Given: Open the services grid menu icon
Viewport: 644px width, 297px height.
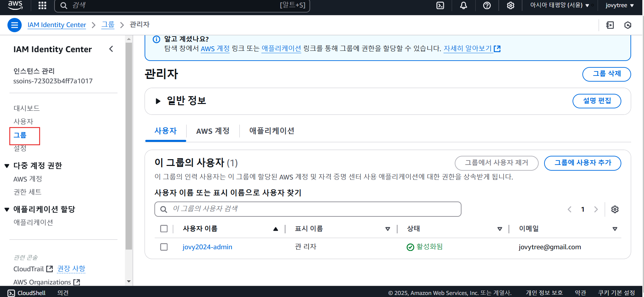Looking at the screenshot, I should point(42,5).
